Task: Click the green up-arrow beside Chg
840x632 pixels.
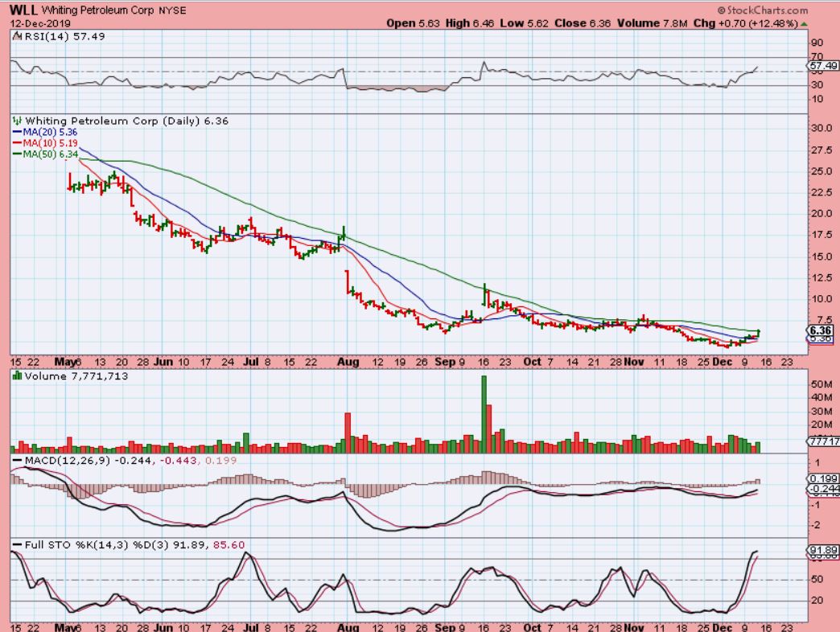Action: coord(804,24)
